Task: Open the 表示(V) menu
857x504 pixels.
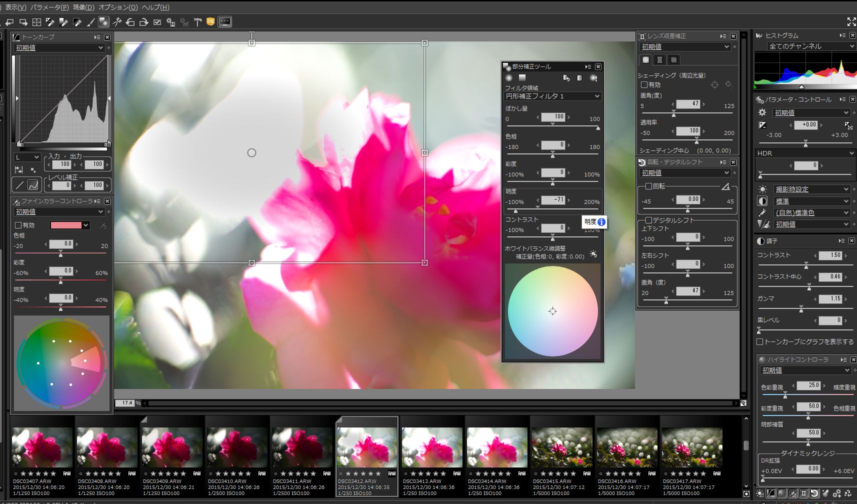Action: point(15,7)
